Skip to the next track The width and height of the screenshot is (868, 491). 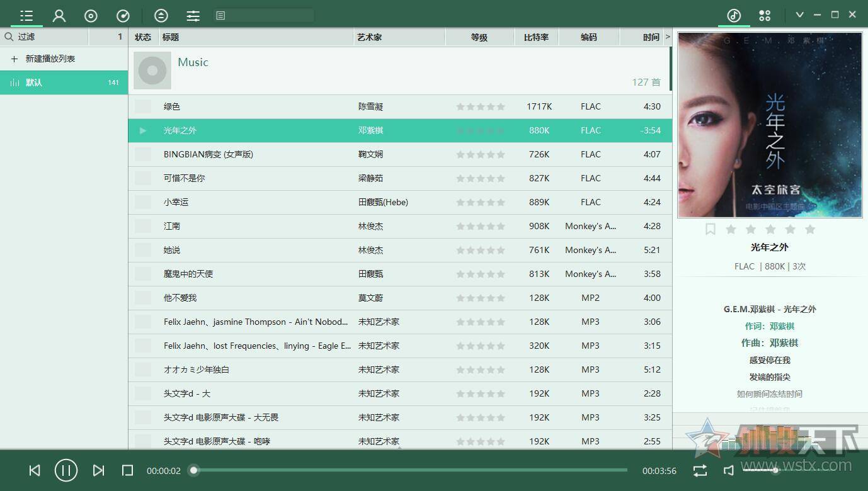98,470
